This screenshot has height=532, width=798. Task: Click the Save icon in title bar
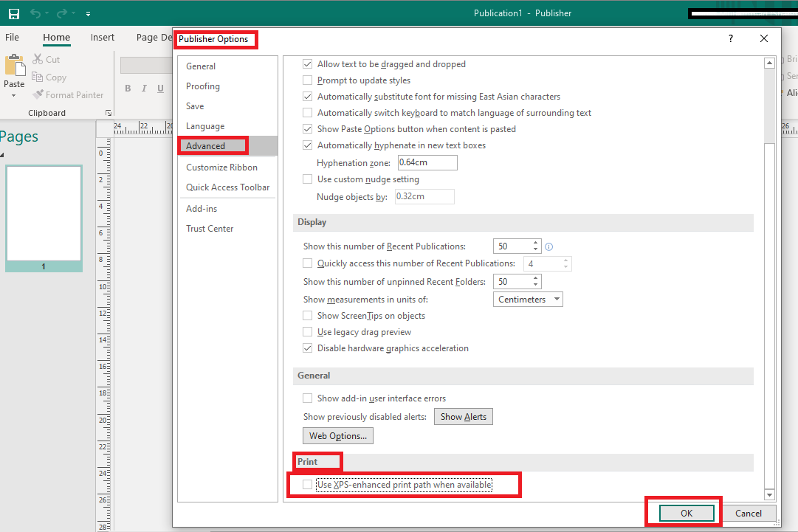tap(14, 14)
